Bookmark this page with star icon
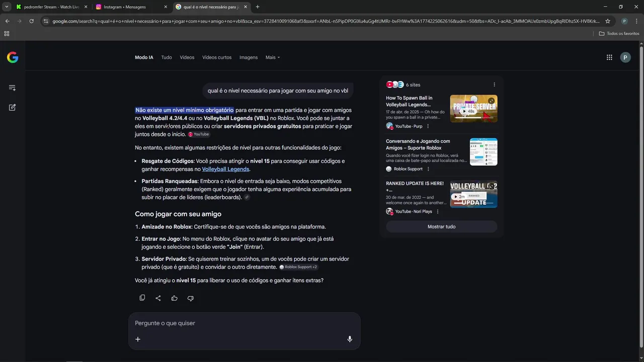Image resolution: width=644 pixels, height=362 pixels. click(x=608, y=21)
